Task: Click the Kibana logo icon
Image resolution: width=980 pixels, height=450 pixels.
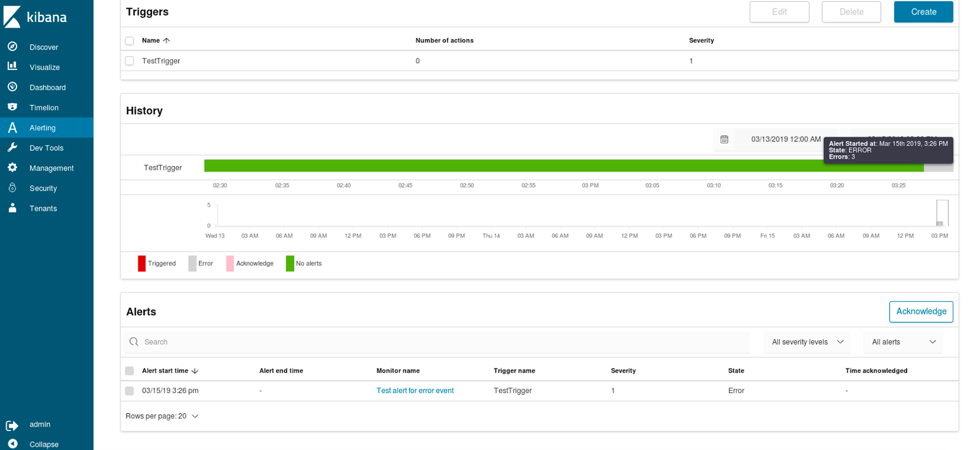Action: point(12,17)
